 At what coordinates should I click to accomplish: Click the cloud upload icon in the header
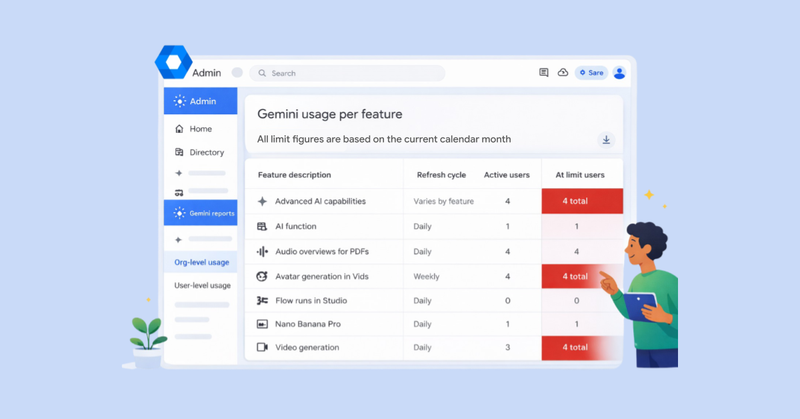[x=563, y=72]
